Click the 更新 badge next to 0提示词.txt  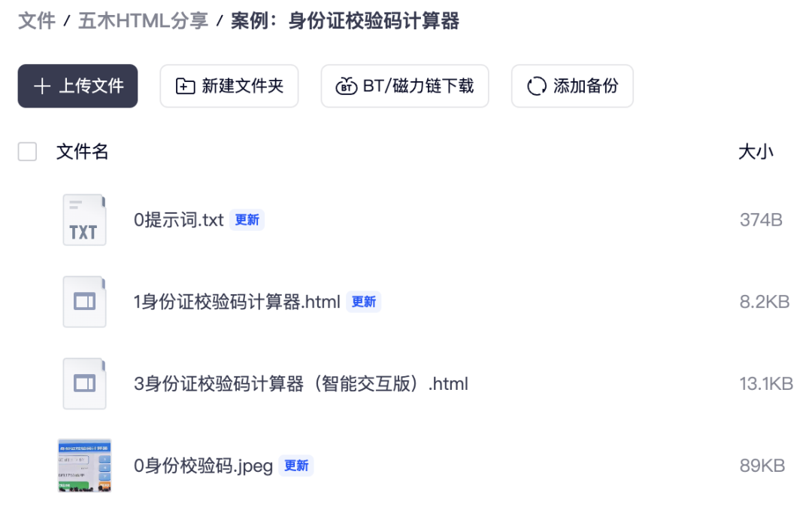point(247,220)
